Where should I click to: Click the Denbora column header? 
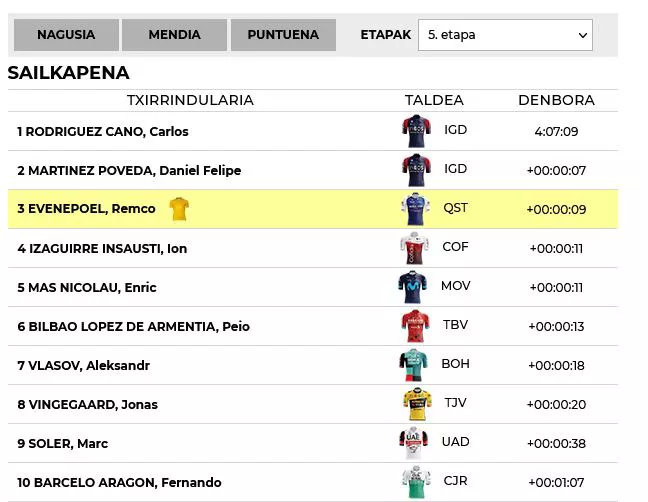point(556,100)
